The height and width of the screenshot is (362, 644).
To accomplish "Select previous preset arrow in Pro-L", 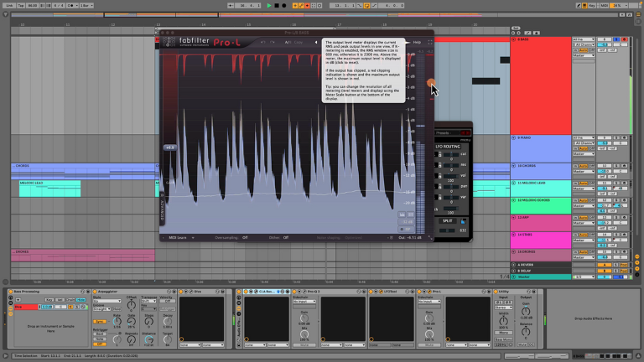I will point(316,42).
